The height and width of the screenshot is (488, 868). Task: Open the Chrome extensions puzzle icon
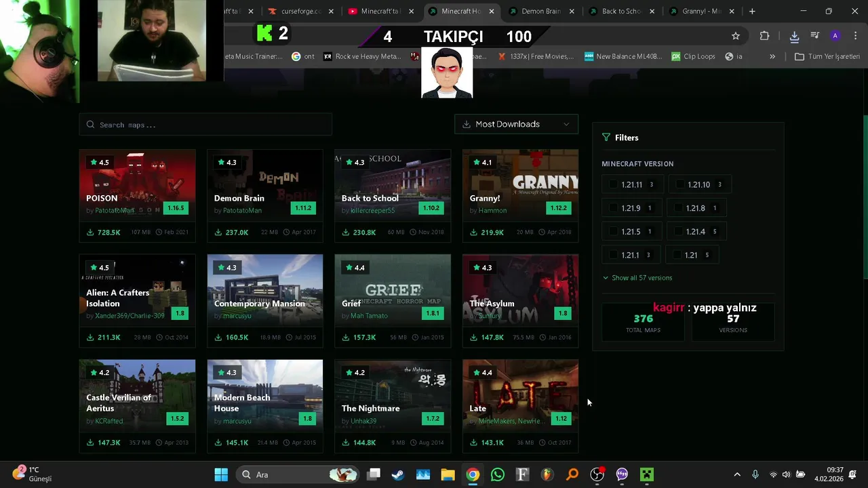pyautogui.click(x=764, y=36)
